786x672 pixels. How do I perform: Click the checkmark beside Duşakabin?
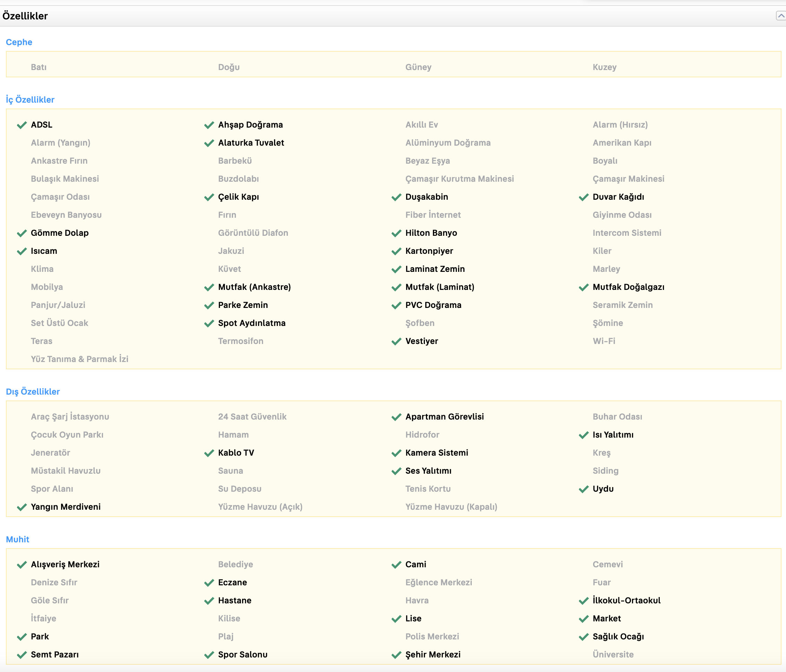(396, 197)
